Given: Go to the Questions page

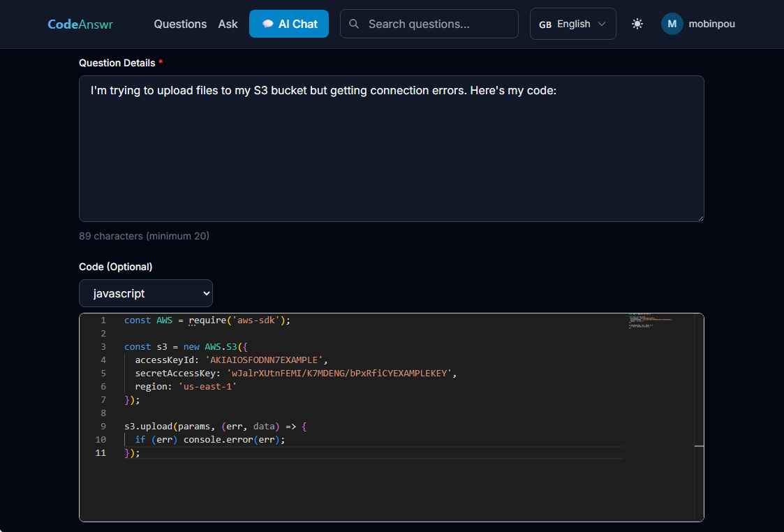Looking at the screenshot, I should [x=179, y=23].
